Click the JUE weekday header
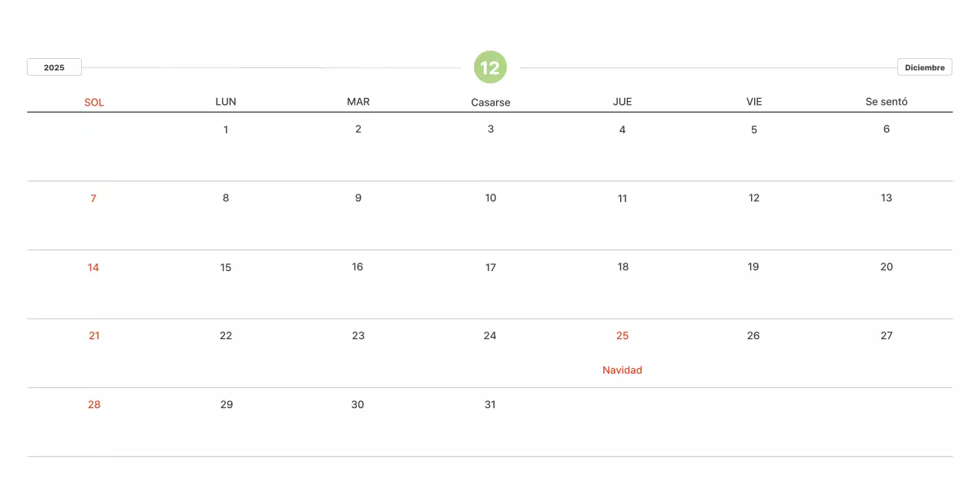This screenshot has height=480, width=980. (622, 102)
